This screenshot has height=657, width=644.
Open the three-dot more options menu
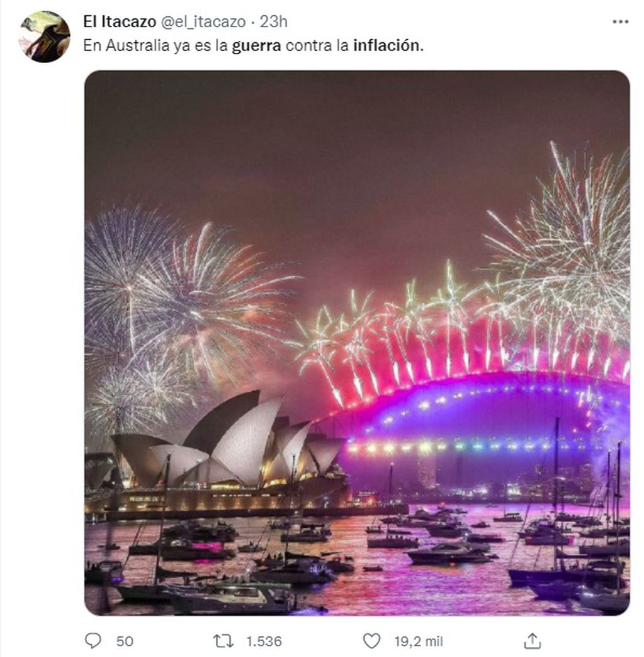(x=620, y=22)
